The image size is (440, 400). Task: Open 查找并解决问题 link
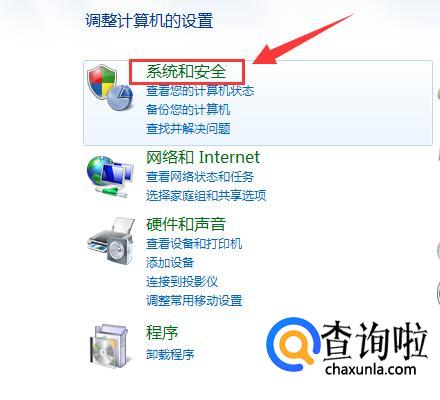pyautogui.click(x=188, y=129)
